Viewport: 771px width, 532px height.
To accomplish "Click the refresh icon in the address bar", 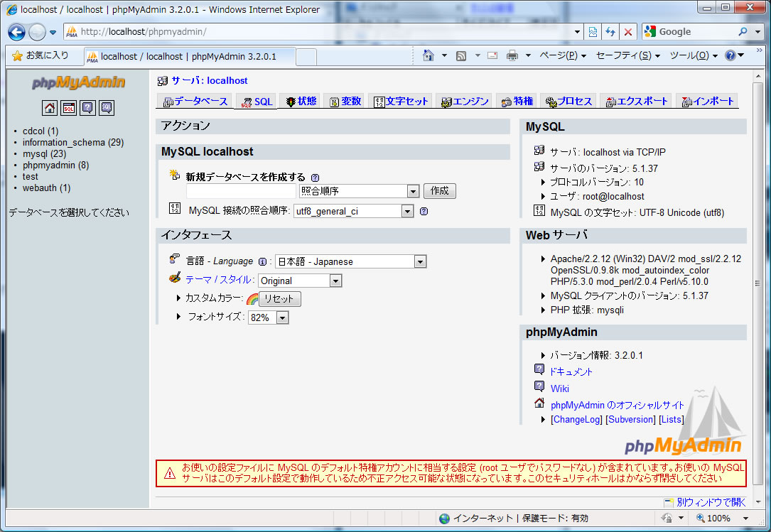I will tap(610, 32).
